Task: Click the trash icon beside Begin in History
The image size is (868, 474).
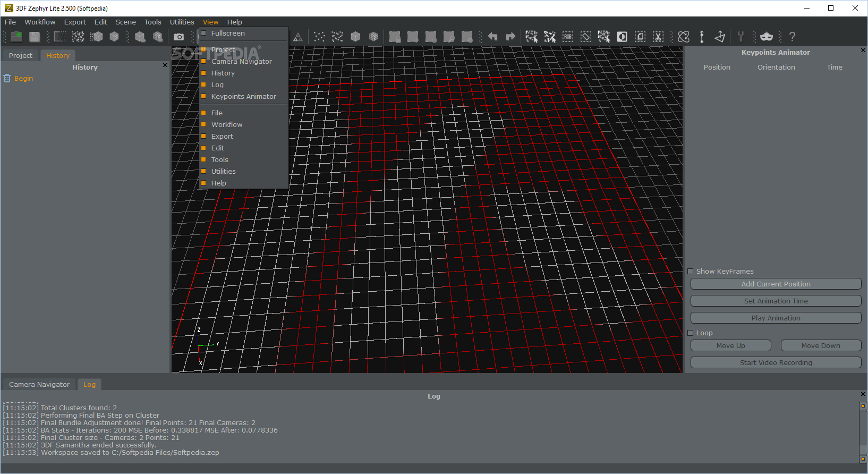Action: pos(7,78)
